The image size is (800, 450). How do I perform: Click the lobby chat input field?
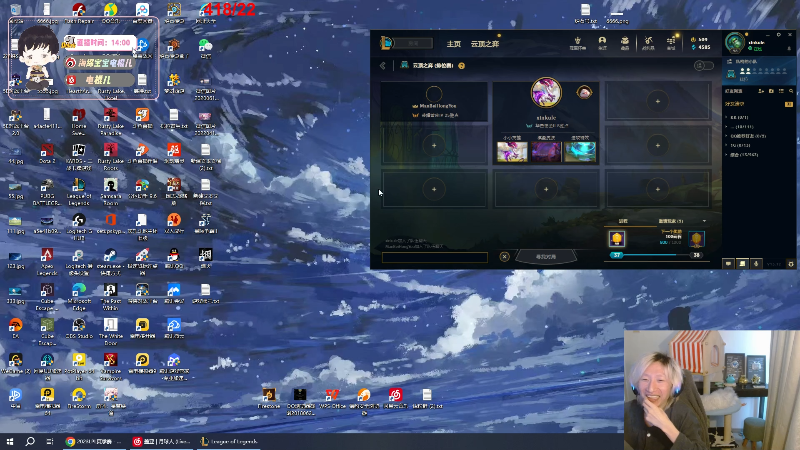click(435, 257)
